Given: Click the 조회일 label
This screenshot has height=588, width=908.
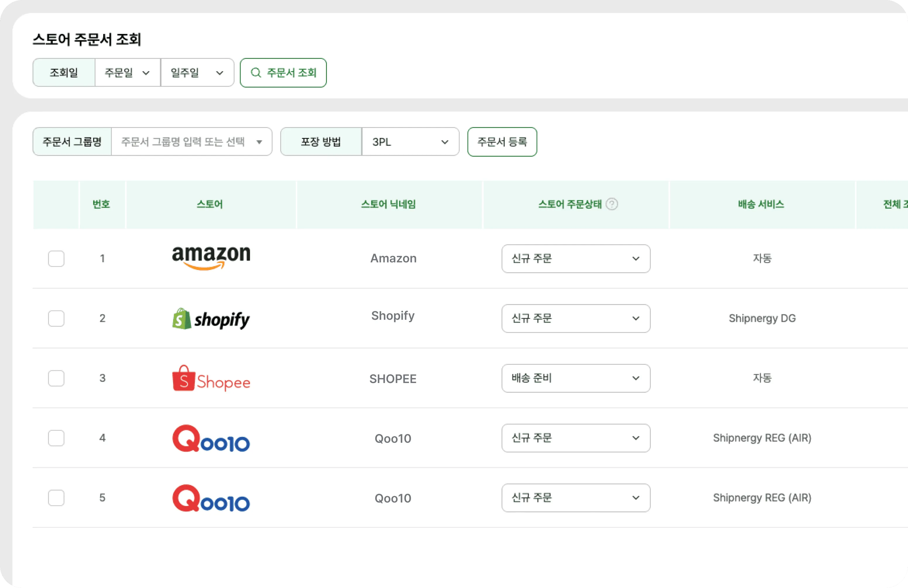Looking at the screenshot, I should point(64,72).
